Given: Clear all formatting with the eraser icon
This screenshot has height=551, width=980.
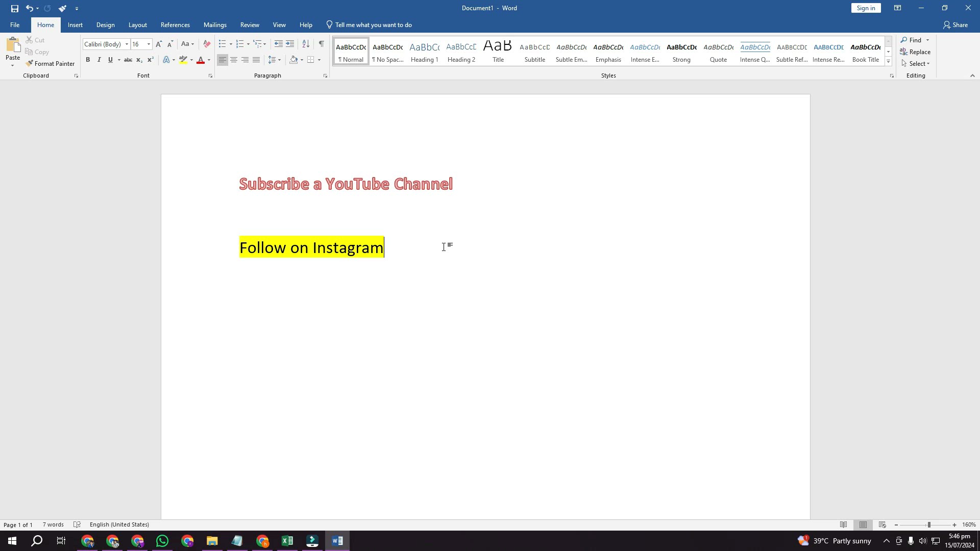Looking at the screenshot, I should point(207,44).
